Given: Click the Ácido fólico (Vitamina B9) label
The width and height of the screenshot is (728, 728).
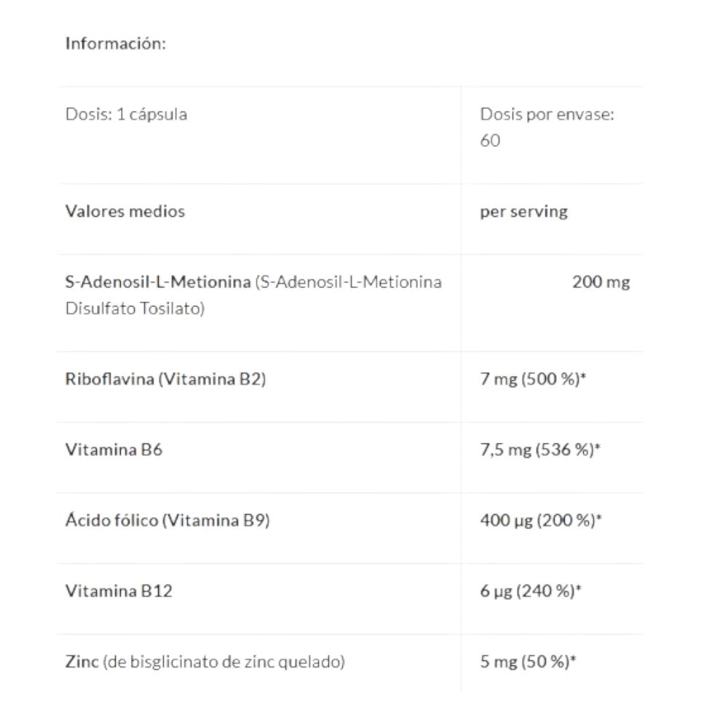Looking at the screenshot, I should tap(167, 521).
